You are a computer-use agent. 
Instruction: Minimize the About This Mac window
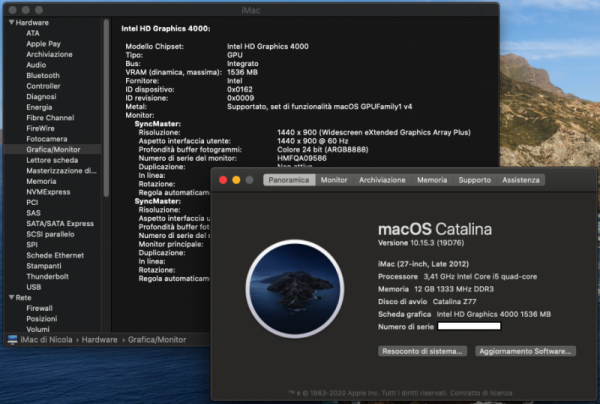236,180
